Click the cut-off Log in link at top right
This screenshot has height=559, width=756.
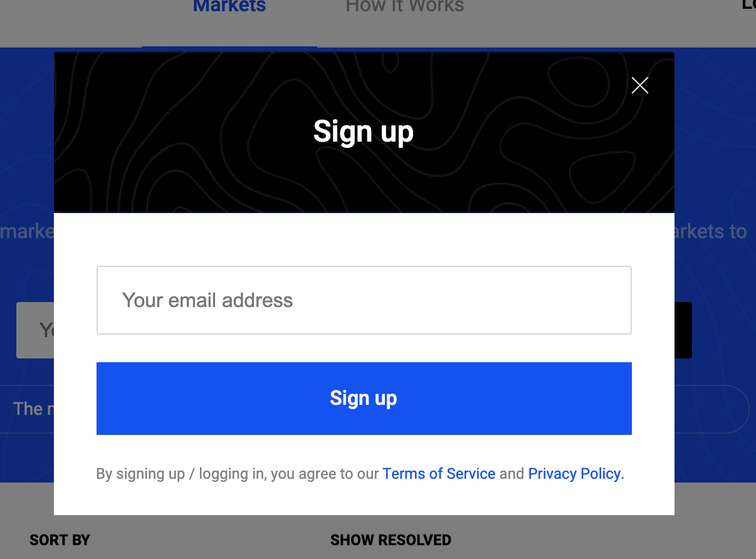(748, 5)
